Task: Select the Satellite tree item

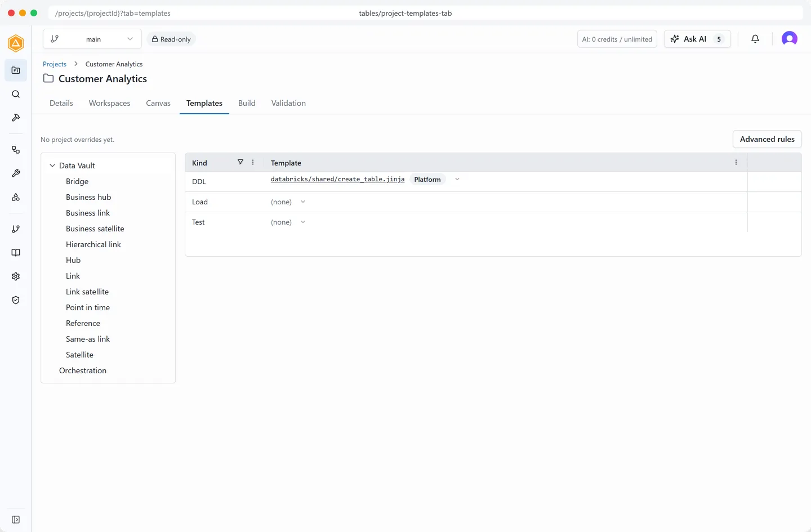Action: point(79,355)
